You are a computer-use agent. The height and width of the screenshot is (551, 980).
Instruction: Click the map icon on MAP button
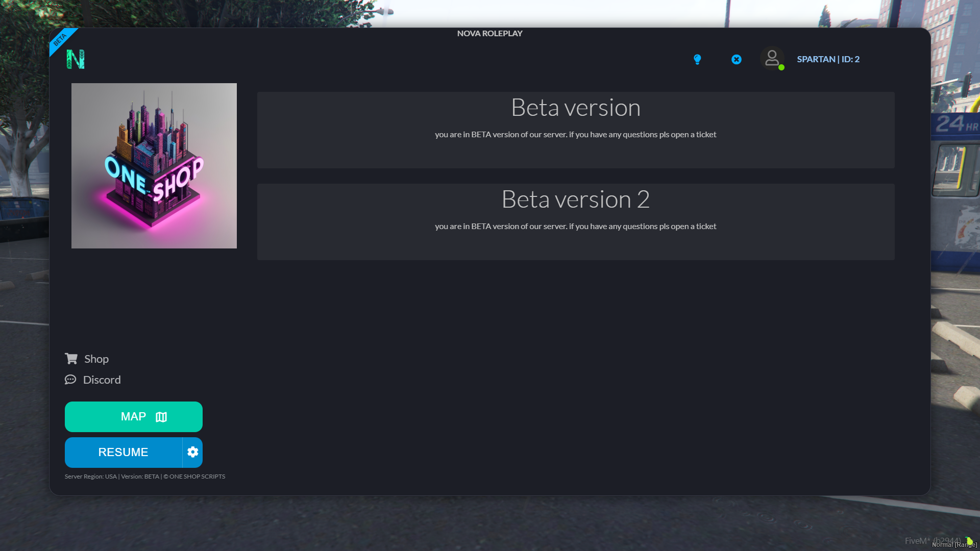161,417
